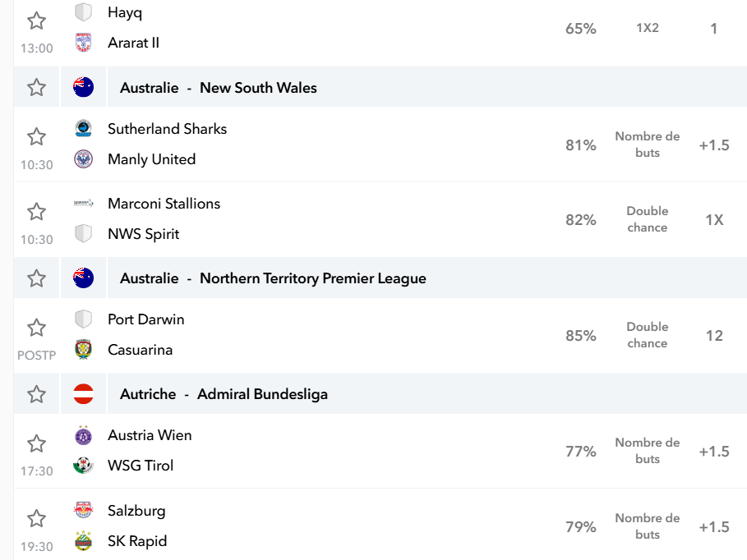The height and width of the screenshot is (560, 747).
Task: Select the 85% Double chance prediction
Action: (x=648, y=335)
